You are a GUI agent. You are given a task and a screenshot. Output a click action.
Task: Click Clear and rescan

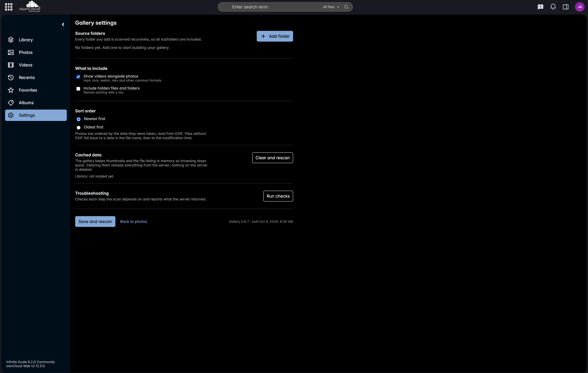tap(272, 158)
